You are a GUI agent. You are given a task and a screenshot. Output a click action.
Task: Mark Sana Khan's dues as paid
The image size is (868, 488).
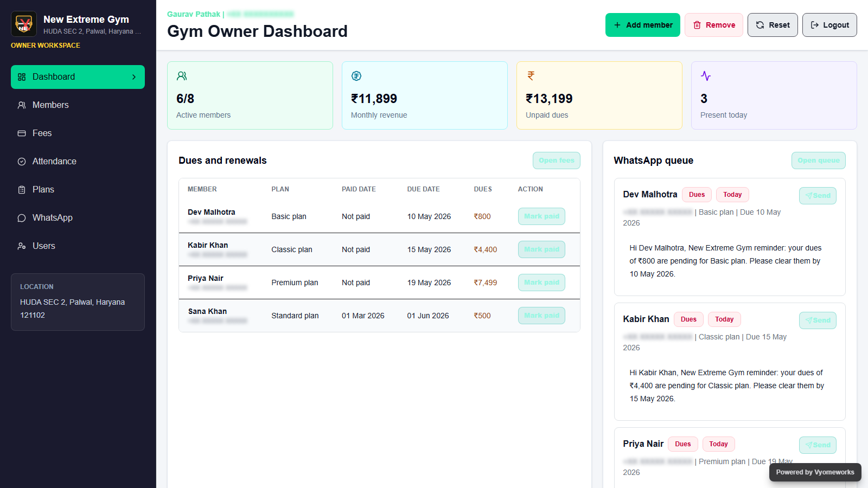(x=541, y=316)
